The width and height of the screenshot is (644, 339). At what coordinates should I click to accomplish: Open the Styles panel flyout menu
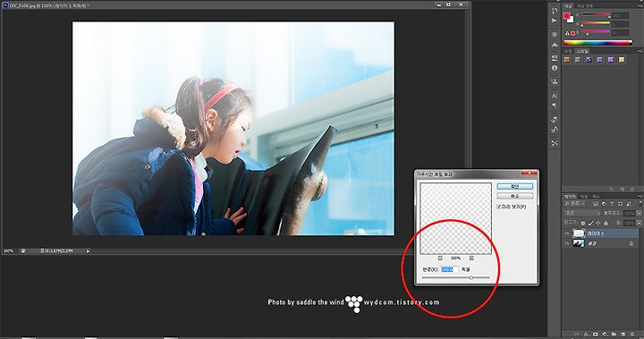pyautogui.click(x=640, y=51)
